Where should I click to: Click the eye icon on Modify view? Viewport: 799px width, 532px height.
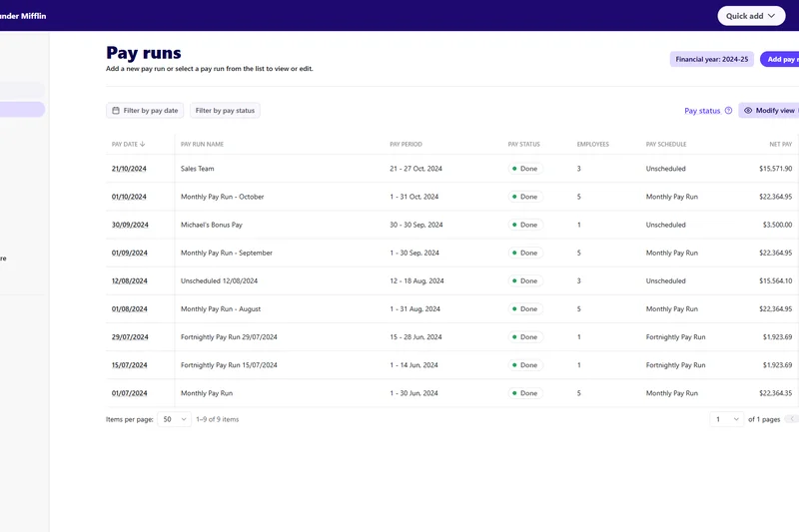click(x=748, y=111)
